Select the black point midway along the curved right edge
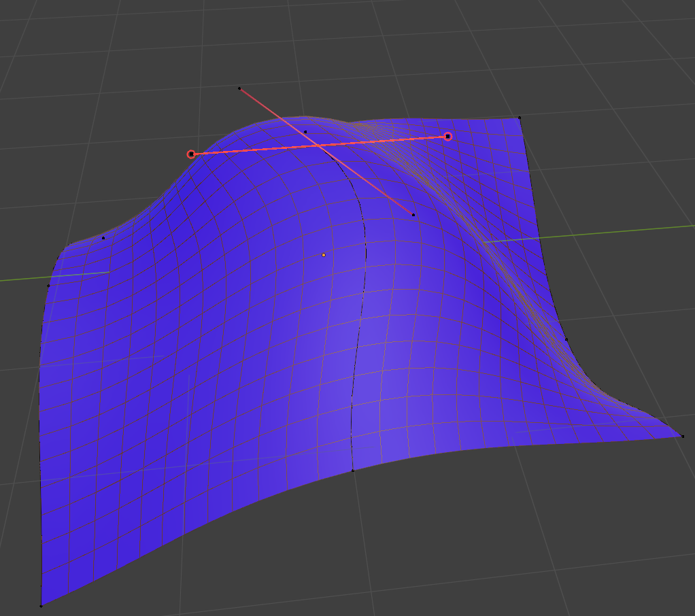 click(566, 339)
